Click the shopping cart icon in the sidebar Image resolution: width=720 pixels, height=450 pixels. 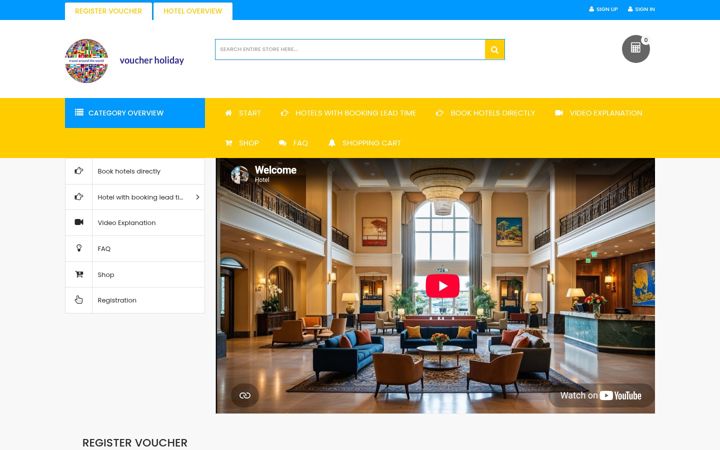pyautogui.click(x=79, y=274)
